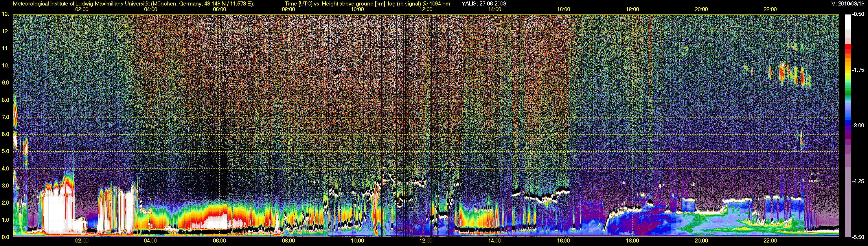Image resolution: width=868 pixels, height=246 pixels.
Task: Select the 1.0 height axis label
Action: pos(5,220)
